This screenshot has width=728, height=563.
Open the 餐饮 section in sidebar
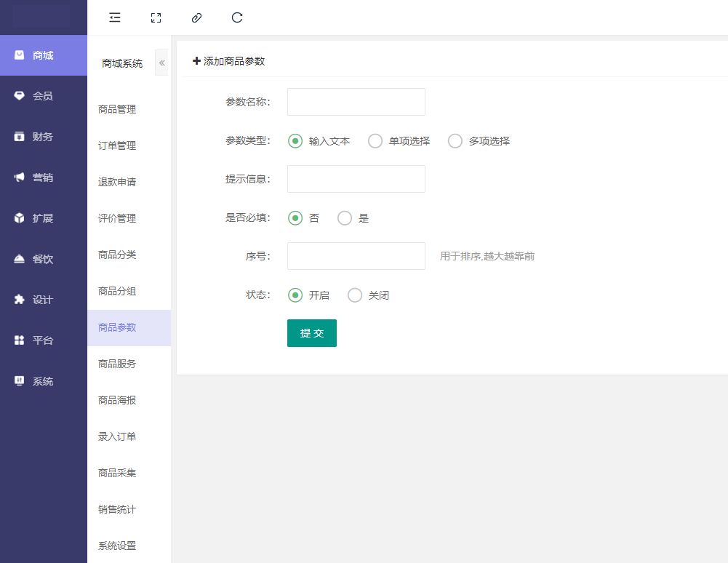[43, 259]
